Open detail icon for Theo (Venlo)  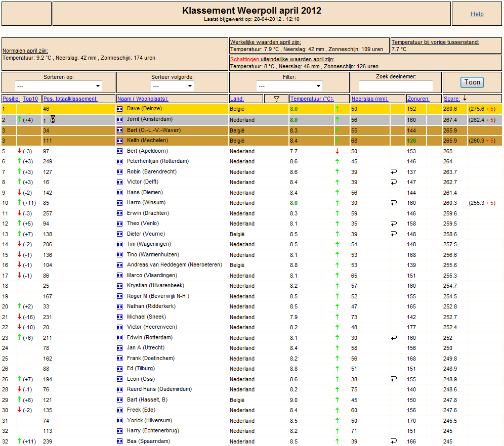[x=119, y=224]
